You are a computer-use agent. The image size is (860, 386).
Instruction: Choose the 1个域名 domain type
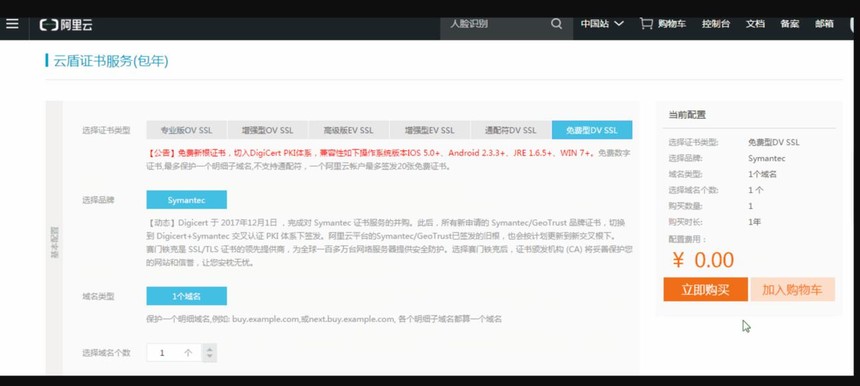pyautogui.click(x=186, y=296)
